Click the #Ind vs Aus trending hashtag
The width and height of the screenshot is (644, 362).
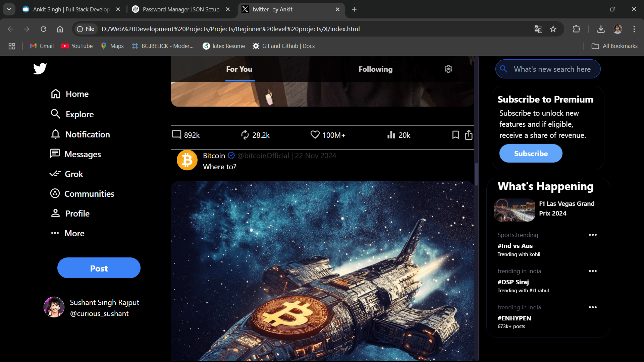point(515,246)
